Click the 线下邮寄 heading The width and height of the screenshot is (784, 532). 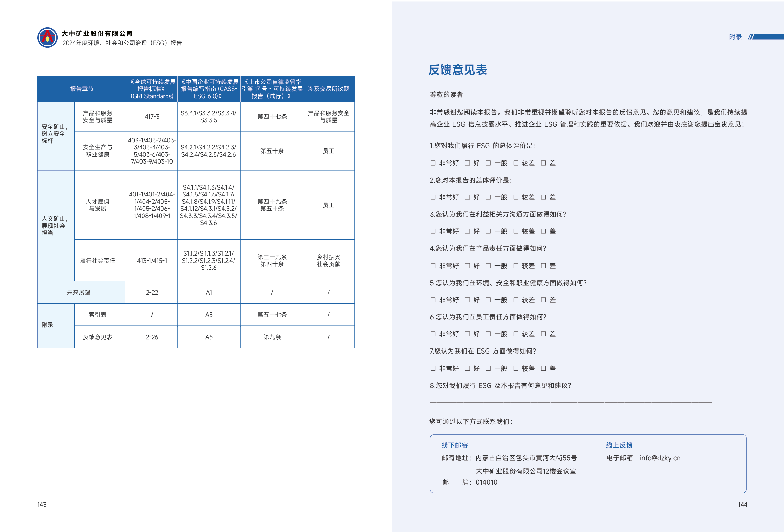point(454,445)
